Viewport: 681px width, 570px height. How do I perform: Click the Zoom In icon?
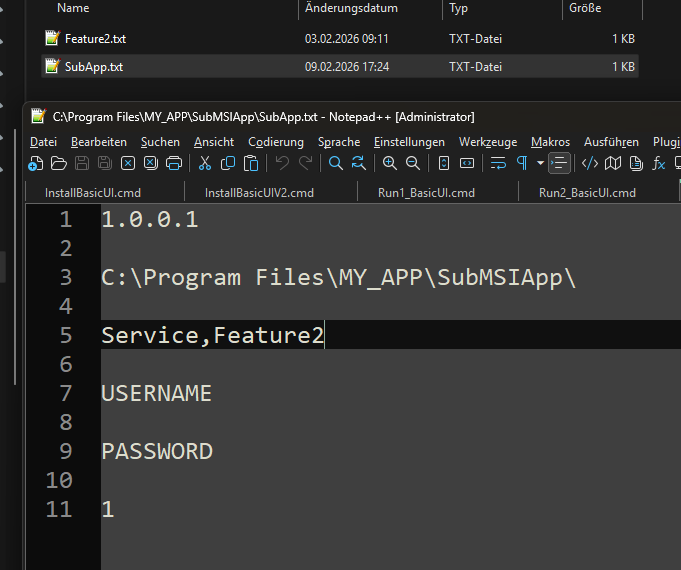390,163
